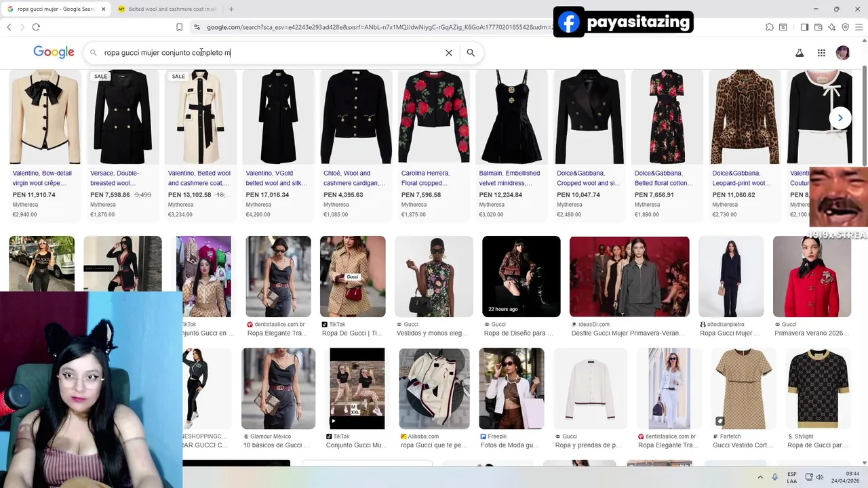Go back with the browser back arrow
Viewport: 868px width, 488px height.
[x=9, y=27]
